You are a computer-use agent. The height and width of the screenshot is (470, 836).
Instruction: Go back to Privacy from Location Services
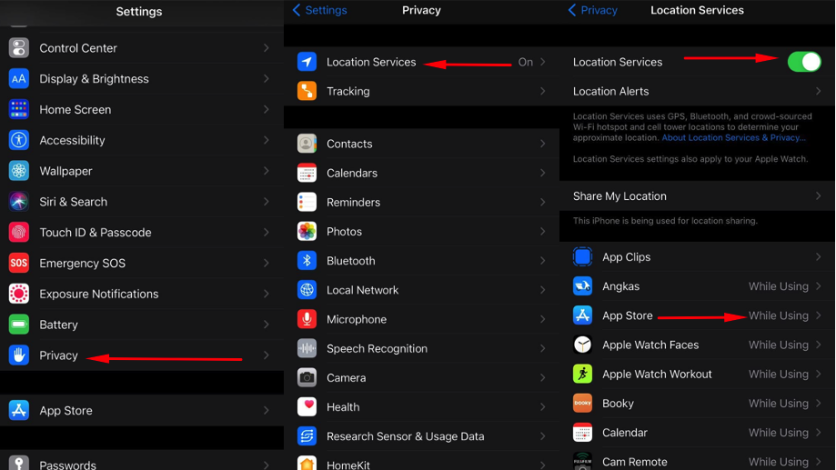pos(592,10)
